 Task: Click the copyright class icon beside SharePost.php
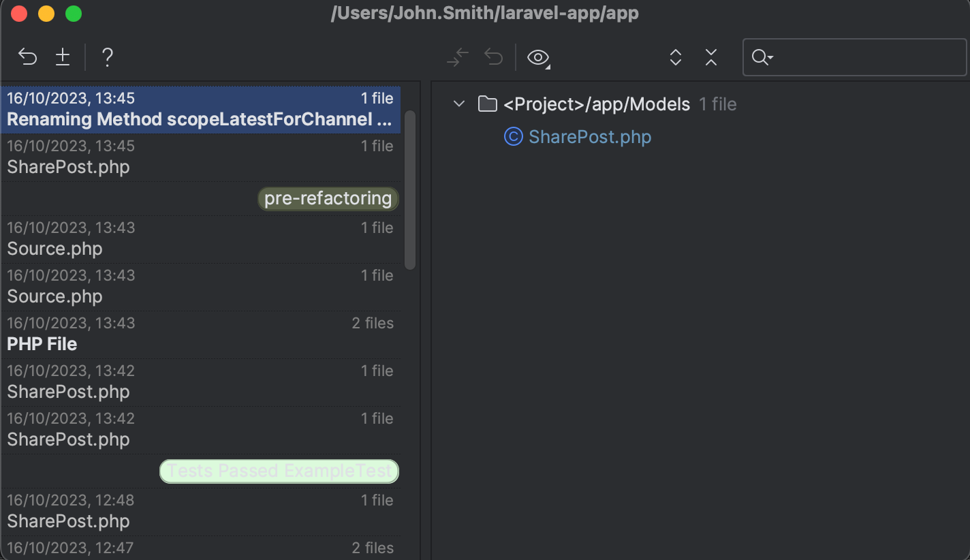click(513, 137)
